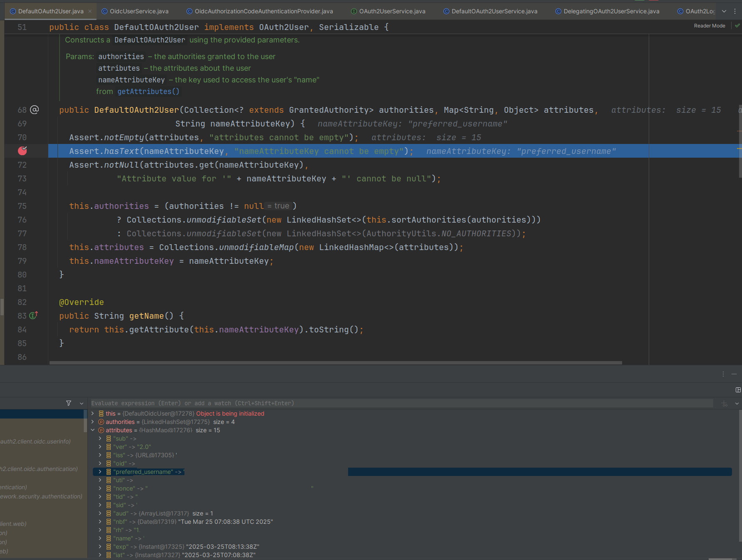This screenshot has height=560, width=742.
Task: Click the getAttributes() doc link
Action: 148,92
